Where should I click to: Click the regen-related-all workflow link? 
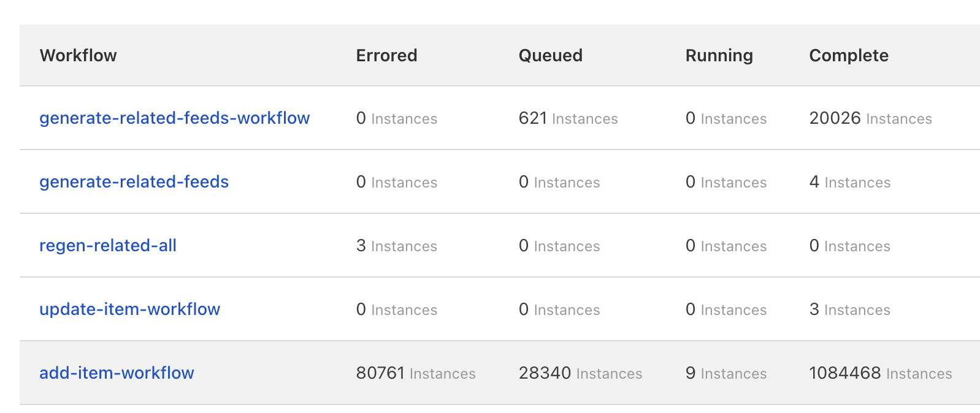click(108, 246)
